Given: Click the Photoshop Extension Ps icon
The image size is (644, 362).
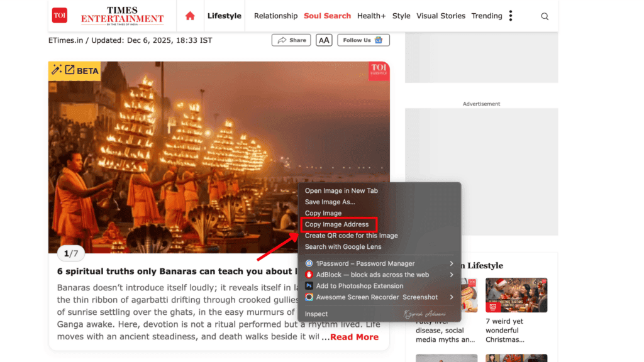Looking at the screenshot, I should point(308,286).
